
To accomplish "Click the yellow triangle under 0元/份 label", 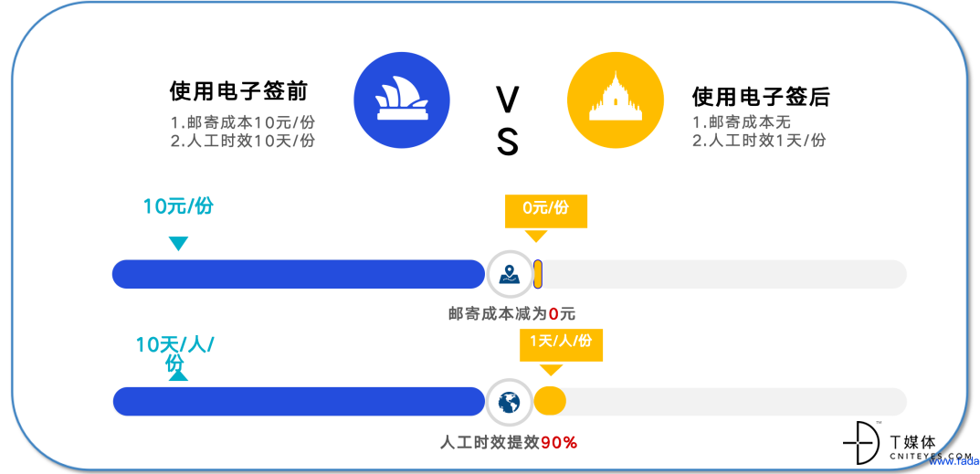I will pos(535,236).
